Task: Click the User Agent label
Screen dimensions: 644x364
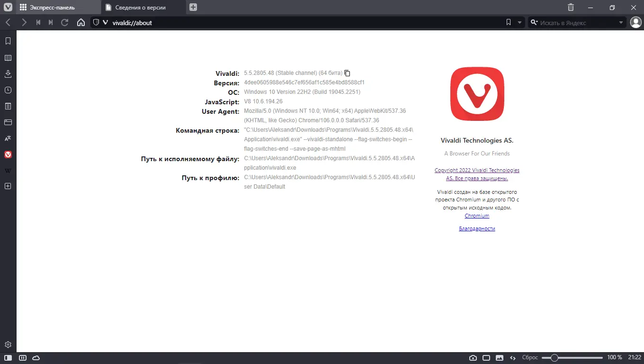Action: click(x=221, y=111)
